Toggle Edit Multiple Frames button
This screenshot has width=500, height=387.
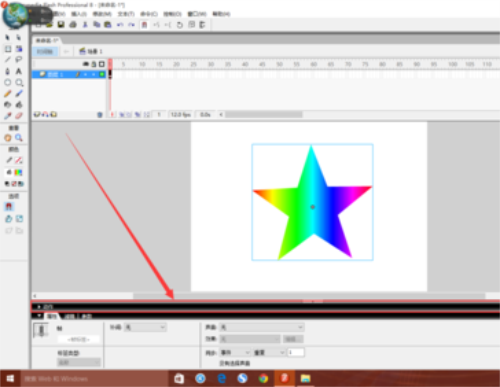point(138,115)
